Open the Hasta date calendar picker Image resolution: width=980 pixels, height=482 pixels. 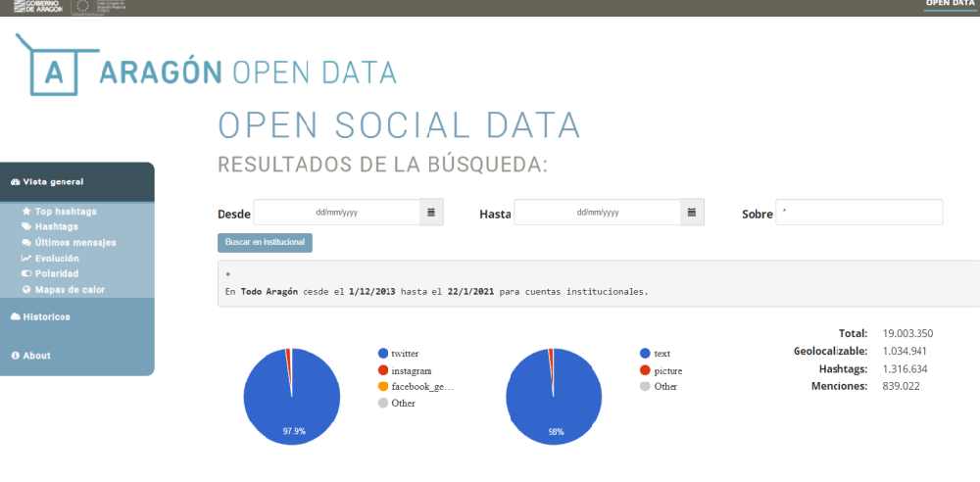[x=692, y=212]
